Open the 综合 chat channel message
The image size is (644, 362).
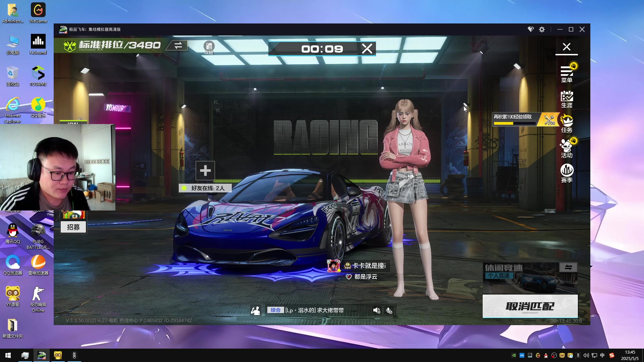[314, 310]
